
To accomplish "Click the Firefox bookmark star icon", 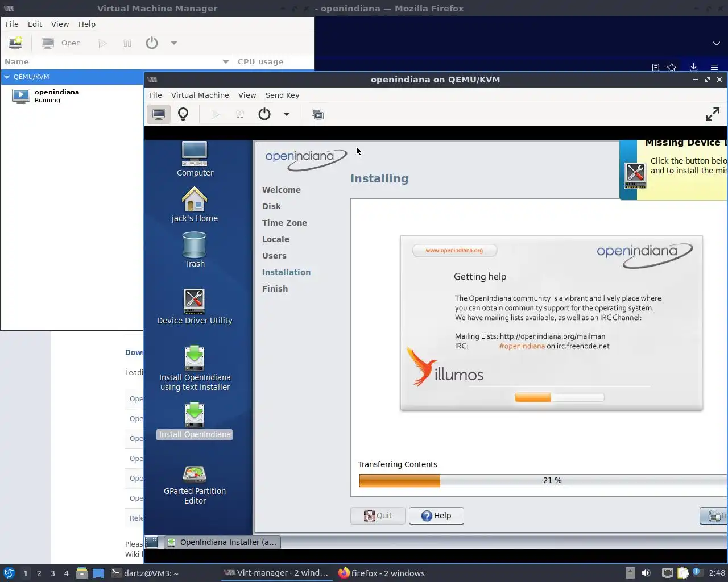I will tap(672, 67).
